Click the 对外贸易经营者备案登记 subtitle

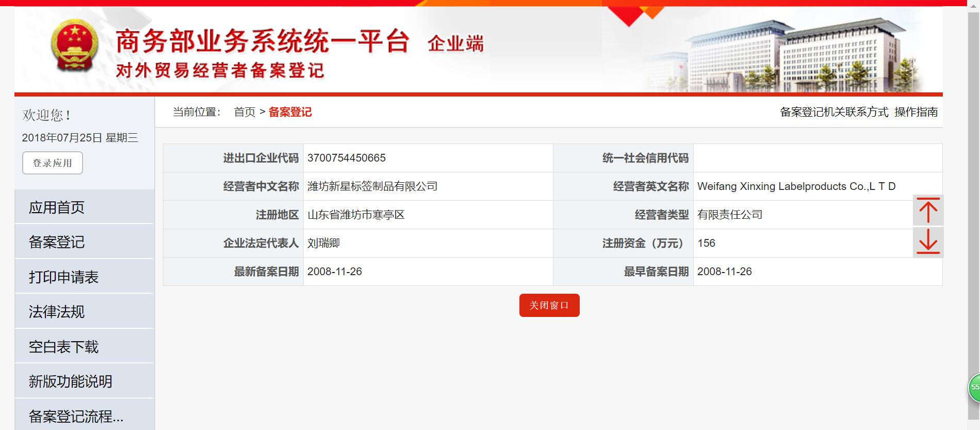[x=220, y=70]
